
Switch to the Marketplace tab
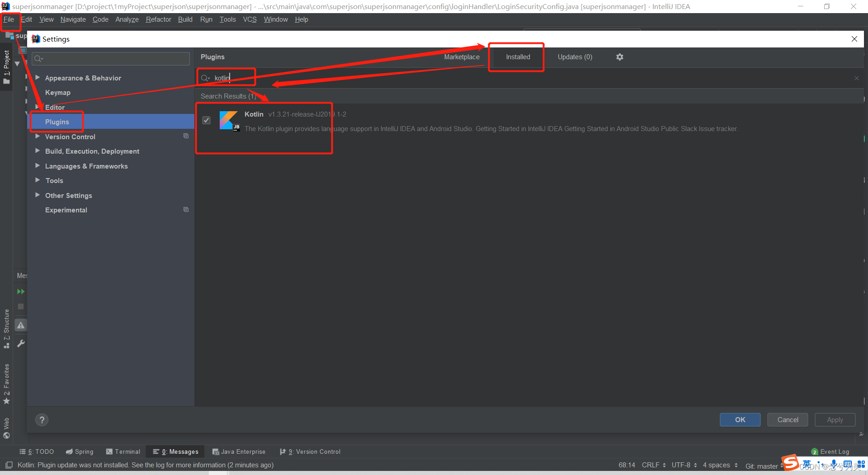(x=462, y=57)
